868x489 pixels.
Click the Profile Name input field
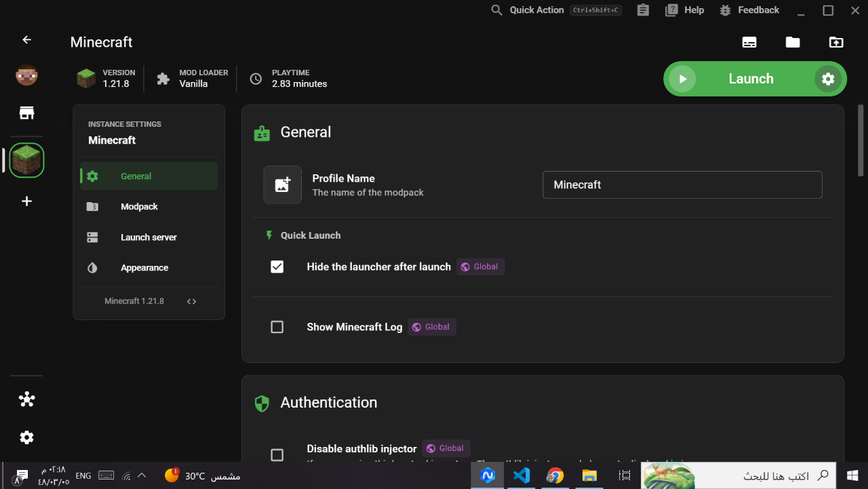pos(682,184)
